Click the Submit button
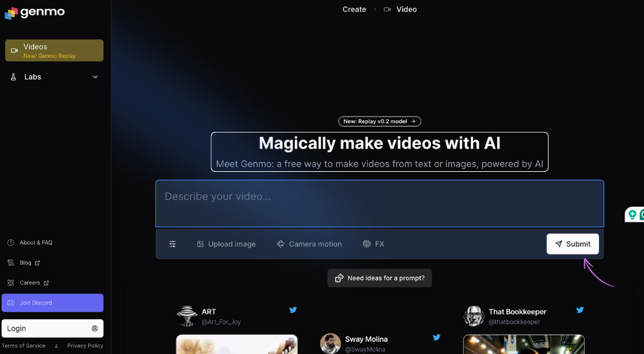 coord(573,244)
